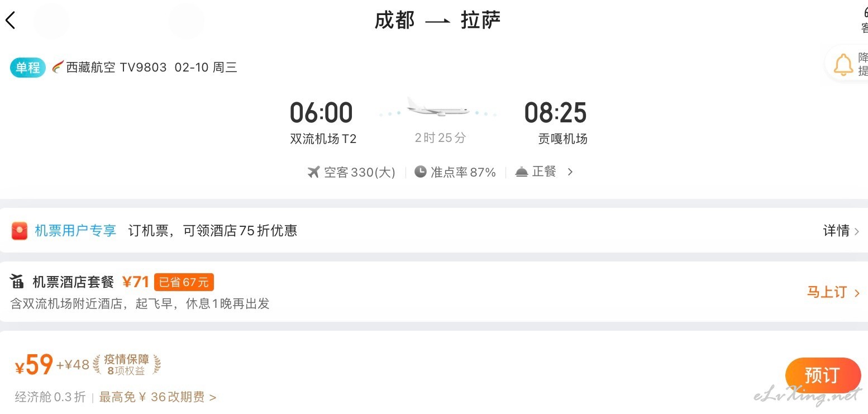Tap the 预订 booking button
The image size is (868, 414).
(823, 375)
